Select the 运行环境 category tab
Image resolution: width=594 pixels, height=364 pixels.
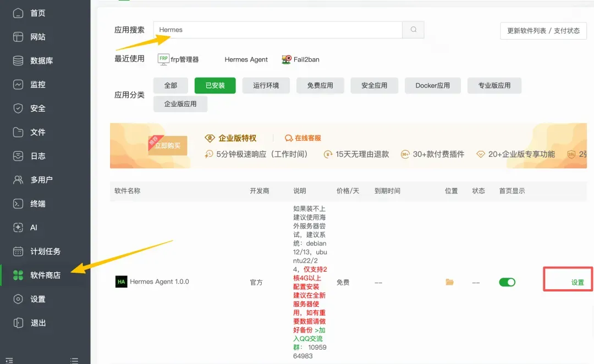click(266, 86)
